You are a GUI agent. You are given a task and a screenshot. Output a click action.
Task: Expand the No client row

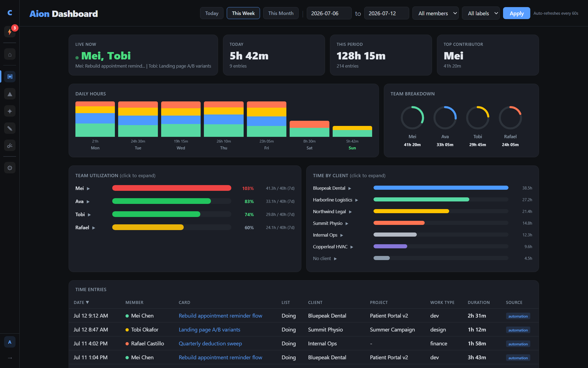point(422,258)
